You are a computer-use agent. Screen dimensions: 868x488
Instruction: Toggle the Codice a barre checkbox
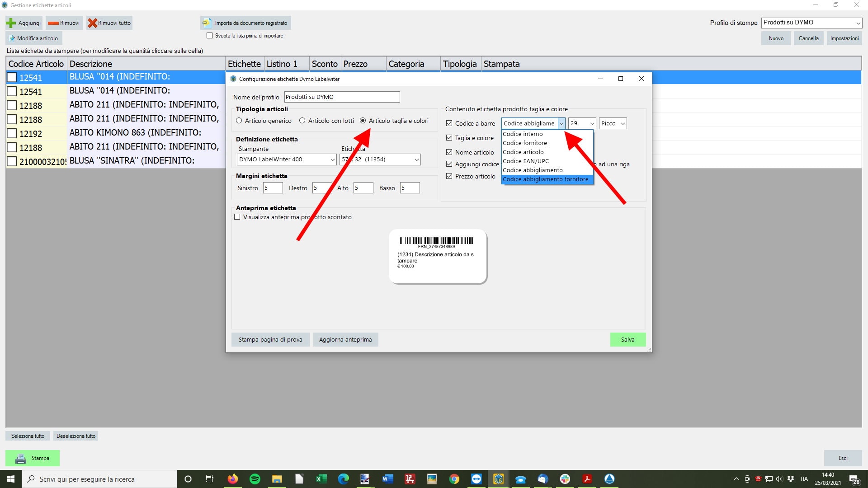449,123
